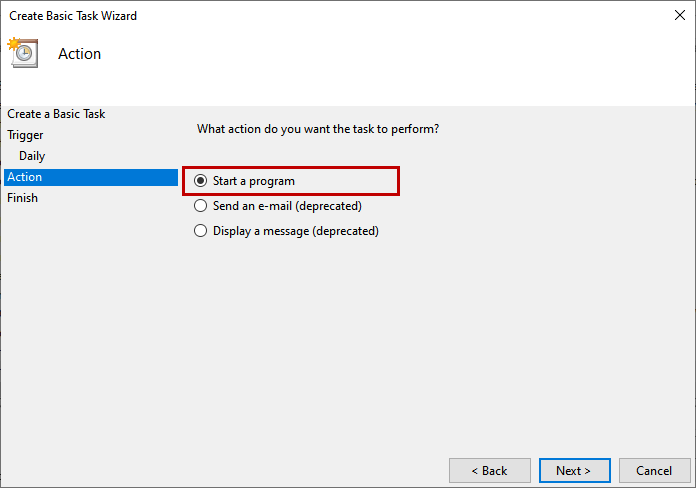Viewport: 696px width, 488px height.
Task: Click the red highlight border around Start a program
Action: tap(398, 181)
